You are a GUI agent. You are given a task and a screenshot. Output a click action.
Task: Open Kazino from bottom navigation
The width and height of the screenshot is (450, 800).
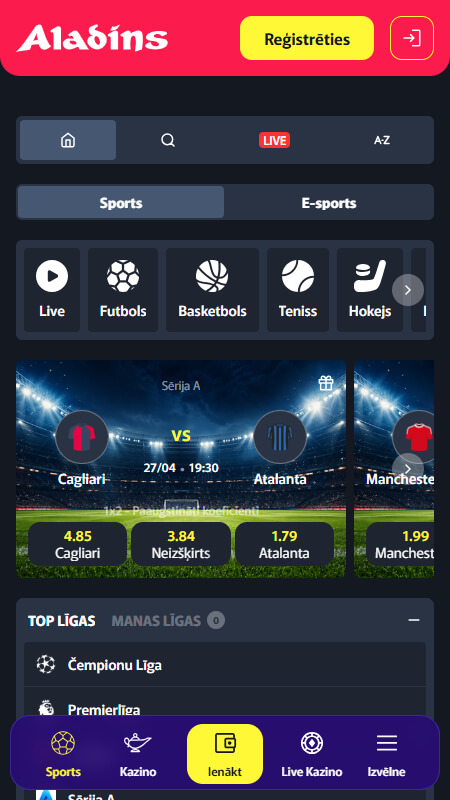(x=138, y=754)
